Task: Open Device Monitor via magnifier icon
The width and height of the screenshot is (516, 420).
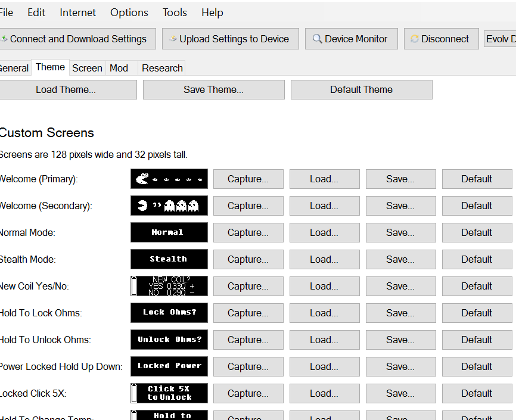Action: 318,39
